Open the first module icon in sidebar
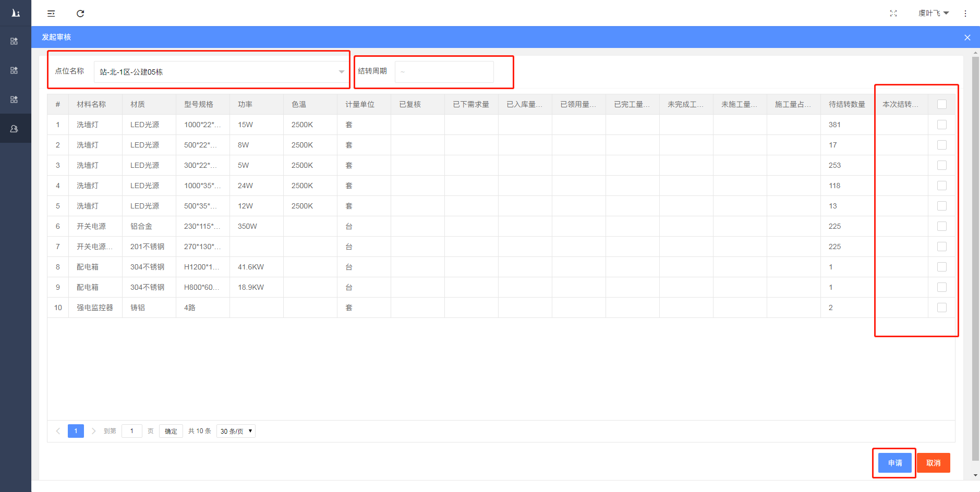980x492 pixels. [15, 41]
